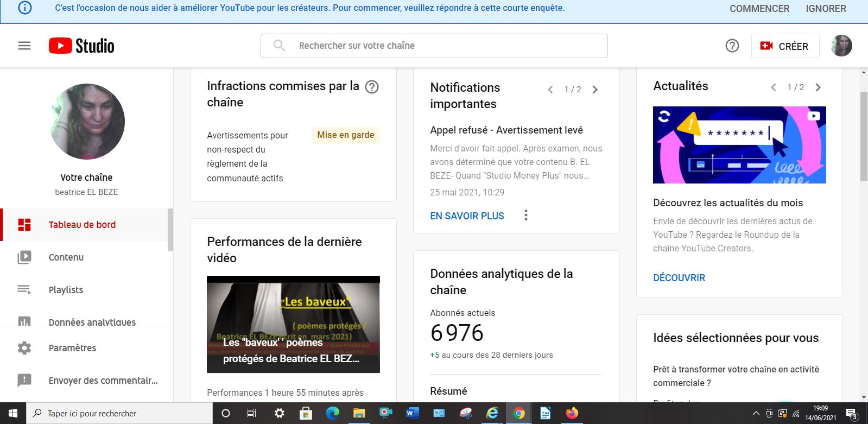
Task: Go to previous important notification
Action: (x=550, y=90)
